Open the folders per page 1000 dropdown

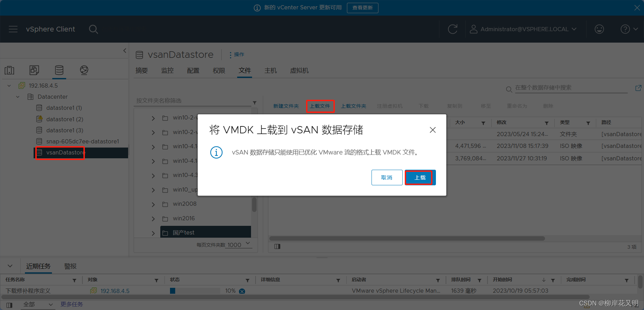pos(239,245)
